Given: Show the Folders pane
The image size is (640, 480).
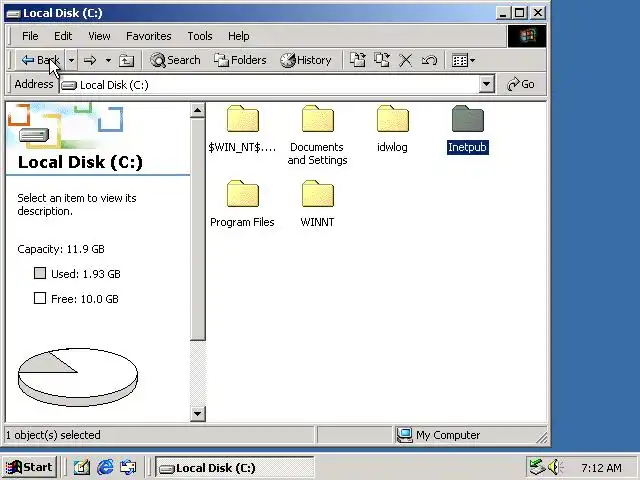Looking at the screenshot, I should [x=240, y=60].
